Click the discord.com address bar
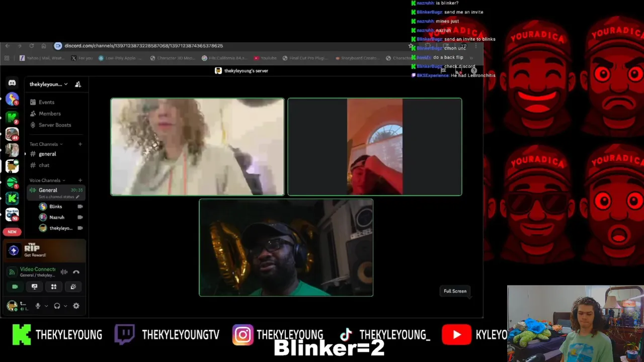Image resolution: width=644 pixels, height=362 pixels. (x=231, y=46)
